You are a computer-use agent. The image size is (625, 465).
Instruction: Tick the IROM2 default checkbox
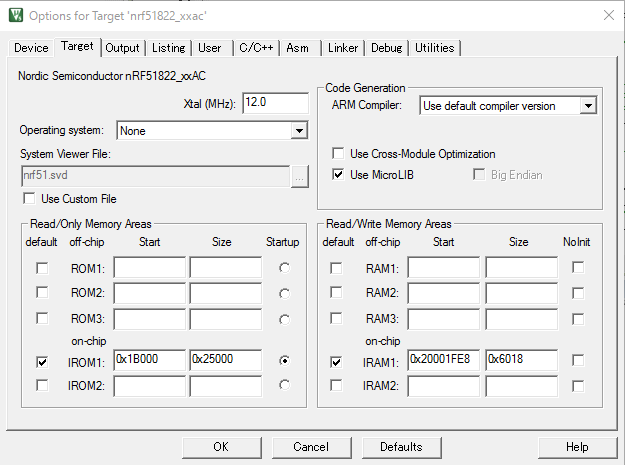(x=42, y=385)
